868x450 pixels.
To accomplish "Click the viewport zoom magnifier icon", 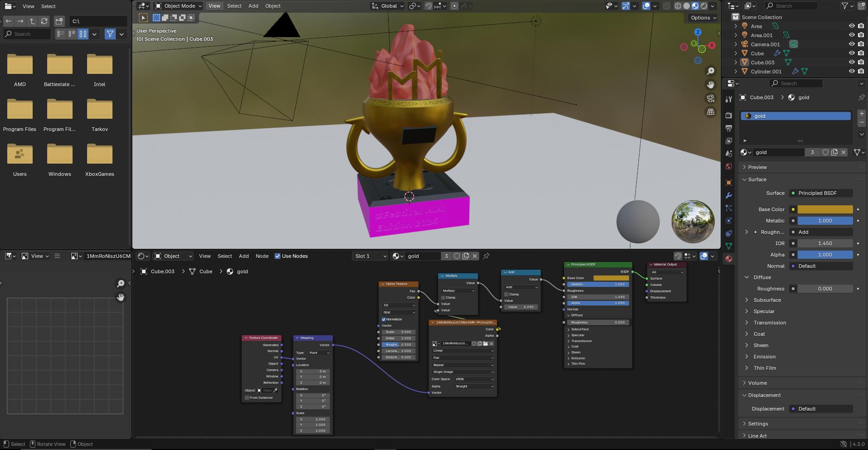I will point(711,71).
